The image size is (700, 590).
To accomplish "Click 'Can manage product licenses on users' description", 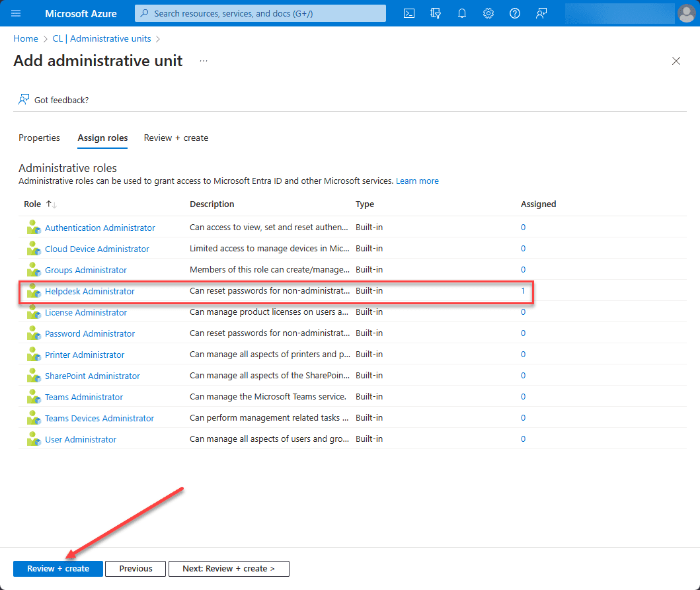I will click(269, 312).
